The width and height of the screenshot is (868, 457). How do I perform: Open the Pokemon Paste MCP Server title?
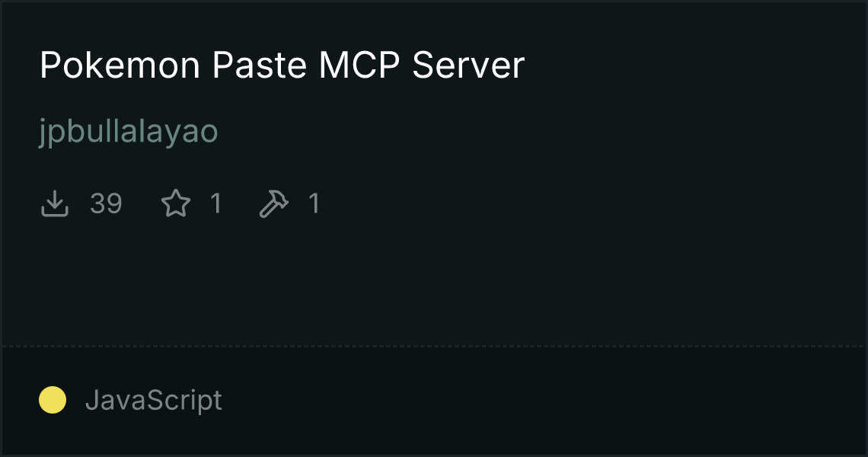282,66
